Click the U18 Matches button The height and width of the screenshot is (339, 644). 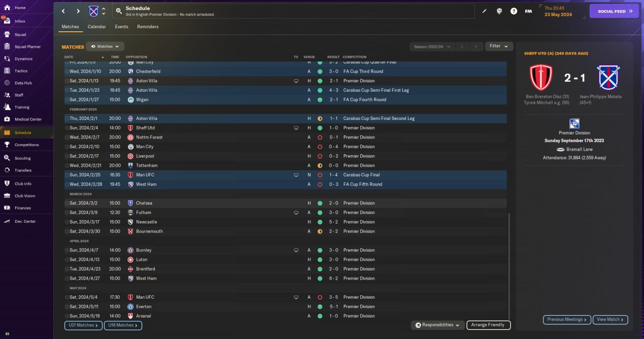(123, 325)
